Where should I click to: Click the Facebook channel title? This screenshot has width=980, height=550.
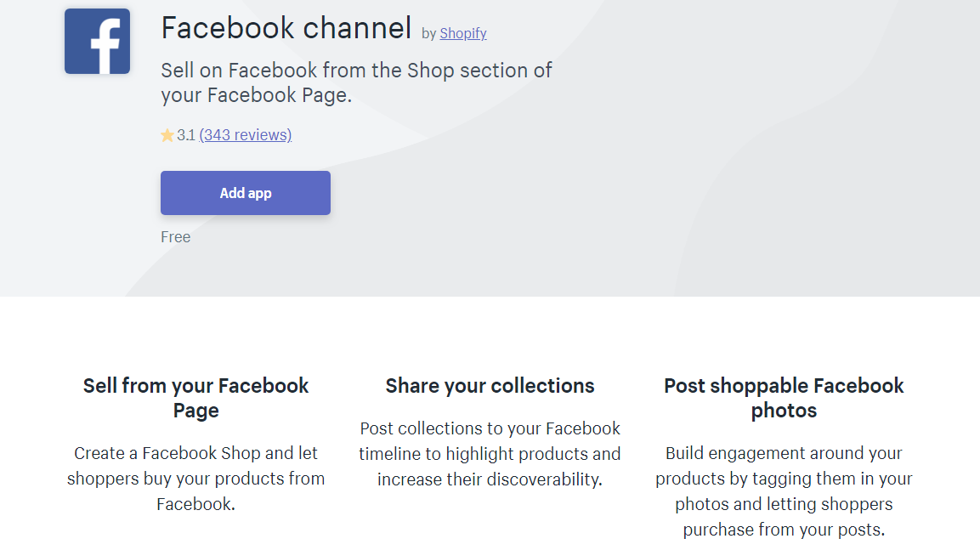(286, 28)
